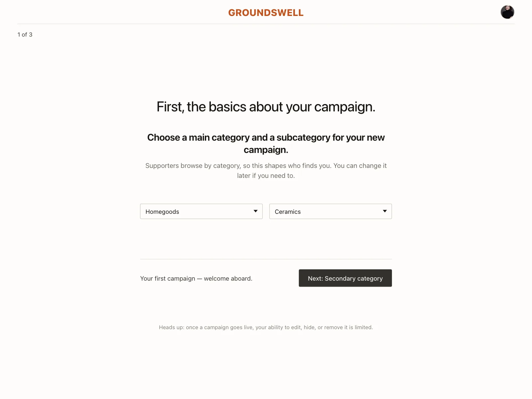
Task: Click the divider line above the Next button
Action: [x=266, y=259]
